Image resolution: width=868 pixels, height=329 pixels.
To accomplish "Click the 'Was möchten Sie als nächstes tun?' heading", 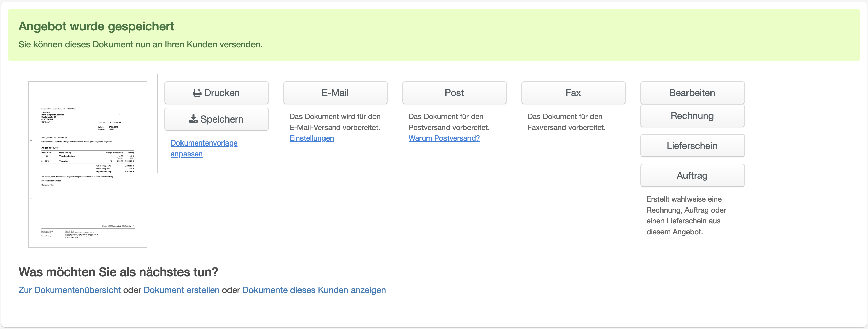I will click(118, 272).
